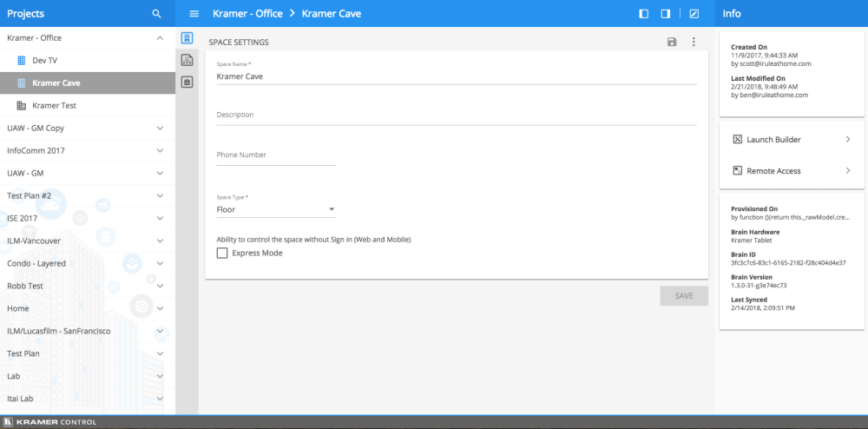Click Kramer Cave breadcrumb title

click(332, 14)
